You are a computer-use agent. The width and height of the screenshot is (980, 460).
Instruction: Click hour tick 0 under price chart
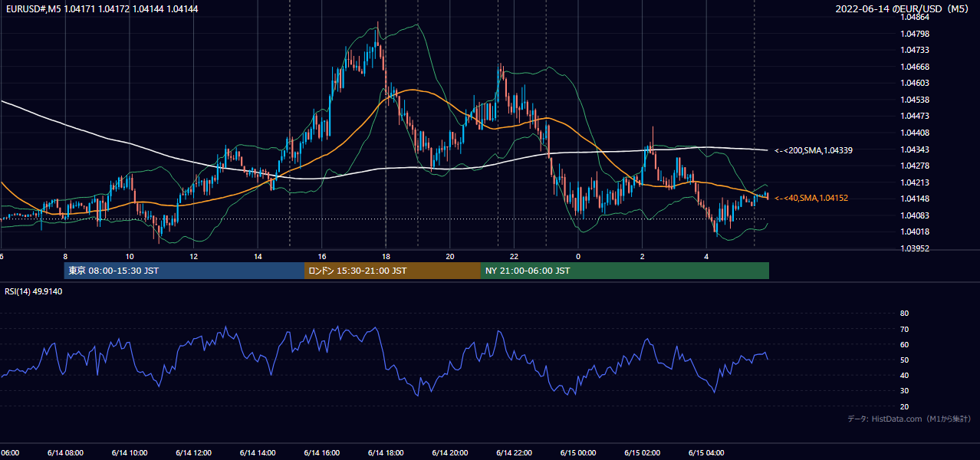tap(578, 256)
